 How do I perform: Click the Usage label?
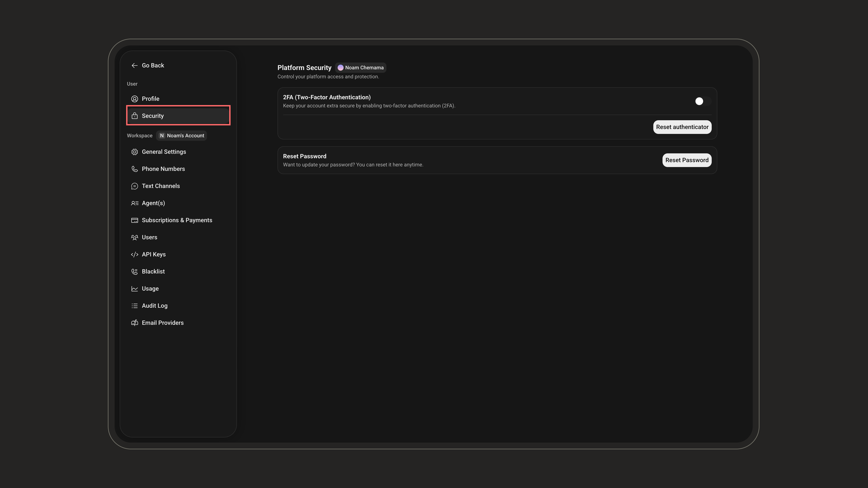[150, 289]
